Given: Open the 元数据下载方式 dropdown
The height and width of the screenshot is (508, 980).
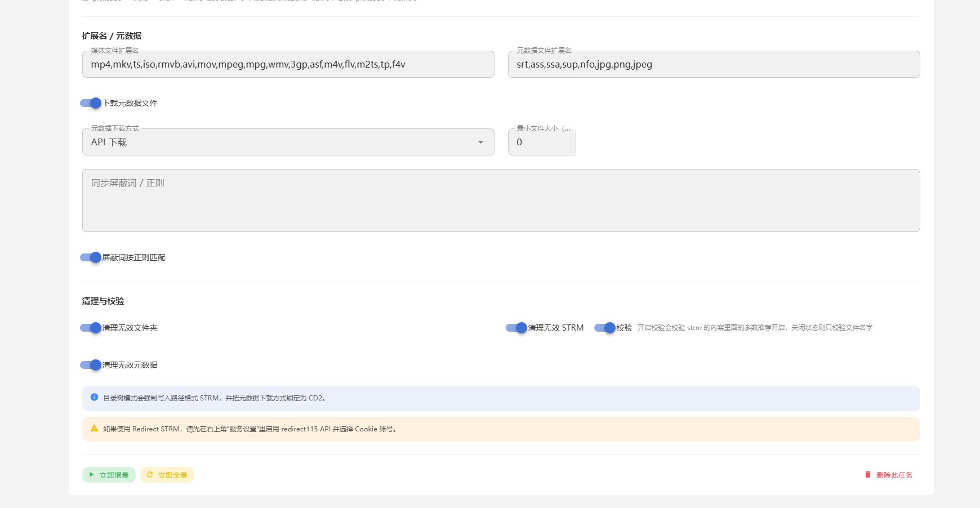Looking at the screenshot, I should pos(288,142).
